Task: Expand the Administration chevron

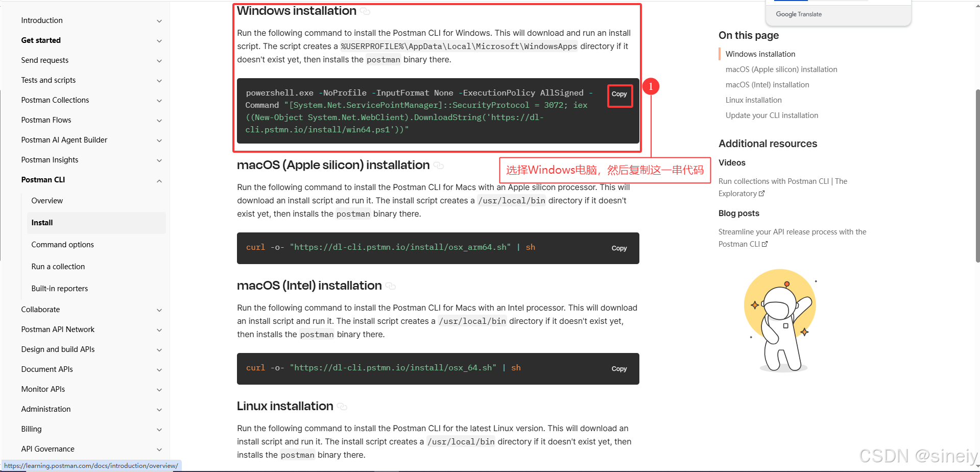Action: (159, 410)
